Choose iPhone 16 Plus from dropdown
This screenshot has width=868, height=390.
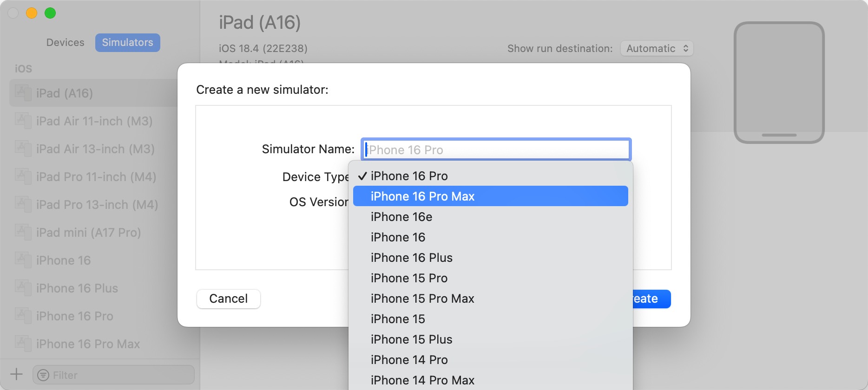tap(490, 258)
